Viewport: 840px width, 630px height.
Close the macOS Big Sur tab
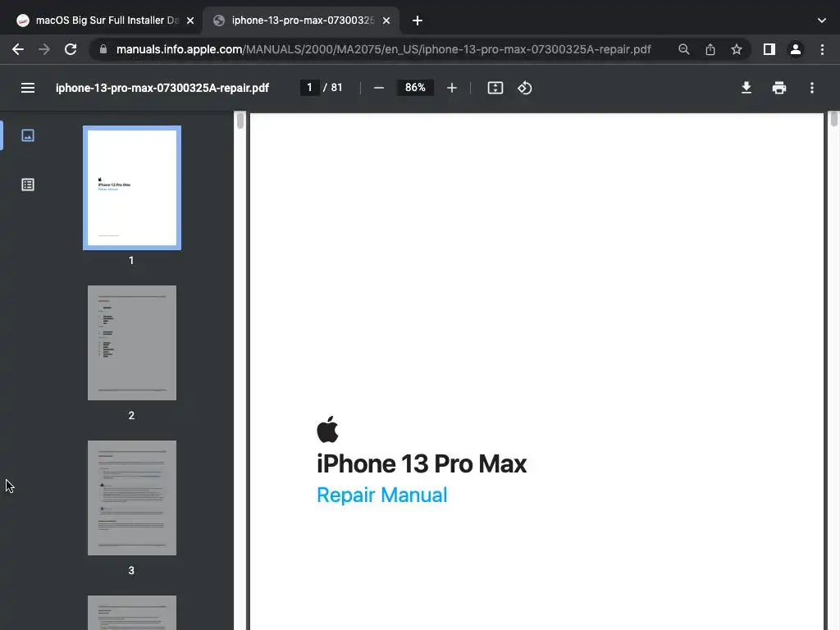pos(190,21)
